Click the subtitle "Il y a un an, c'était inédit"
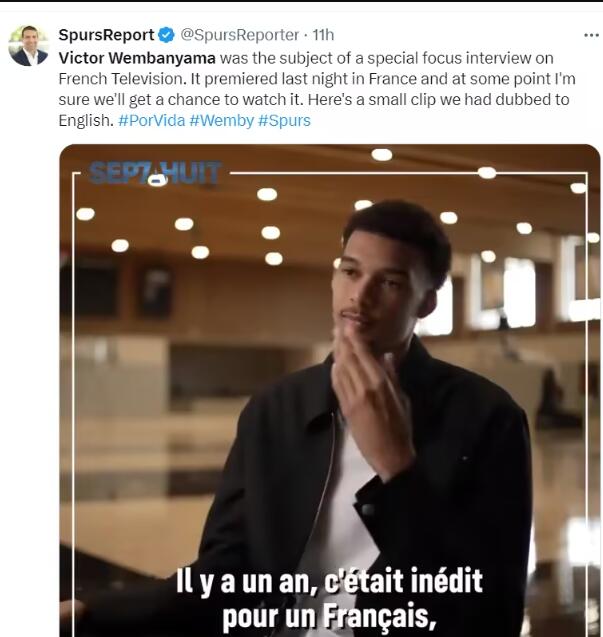This screenshot has height=637, width=603. pyautogui.click(x=330, y=581)
